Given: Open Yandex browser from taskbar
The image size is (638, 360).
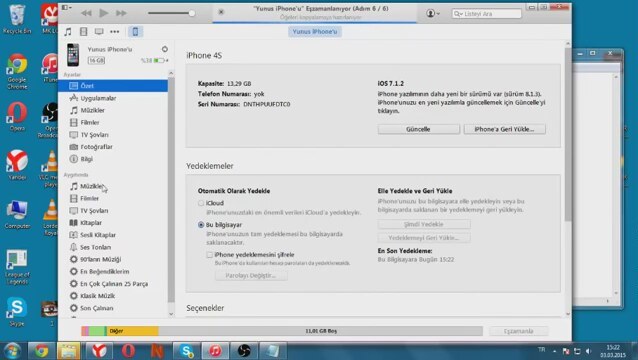Looking at the screenshot, I should (99, 351).
